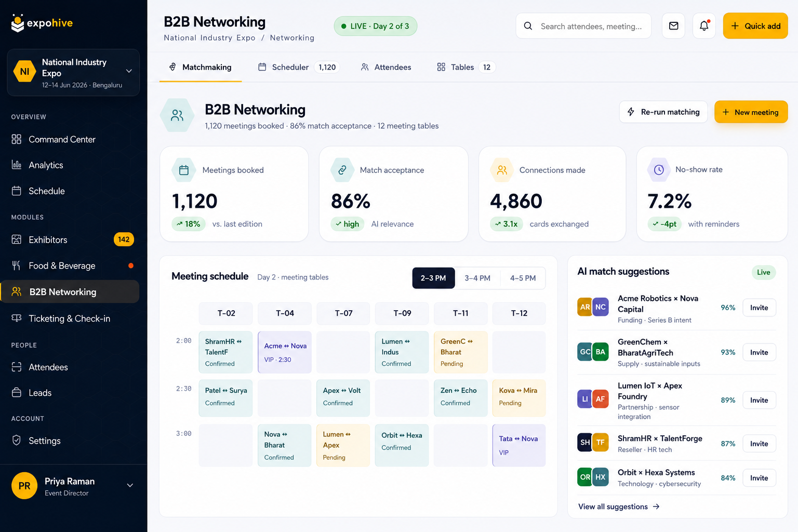Click the Match acceptance link hexagon icon
798x532 pixels.
342,170
